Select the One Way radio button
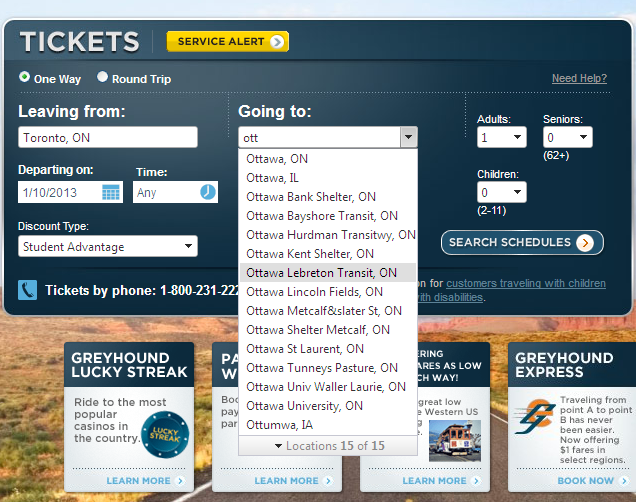The width and height of the screenshot is (636, 502). click(24, 77)
